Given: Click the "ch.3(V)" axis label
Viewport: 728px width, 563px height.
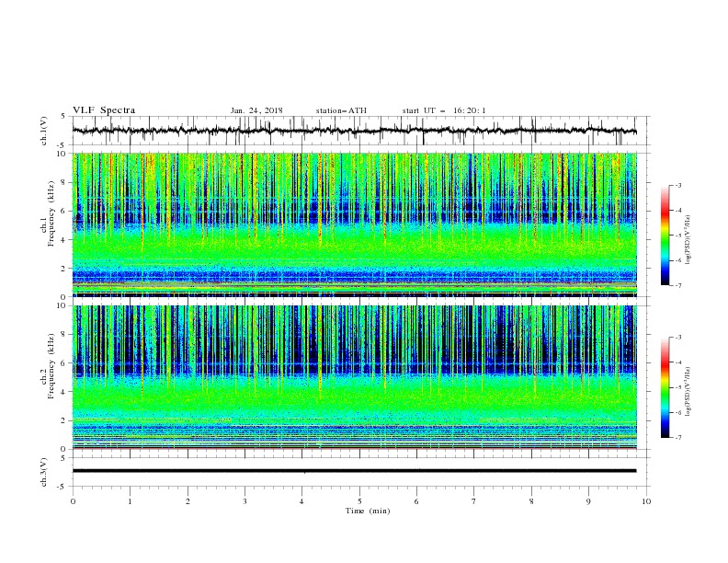Looking at the screenshot, I should pyautogui.click(x=44, y=472).
